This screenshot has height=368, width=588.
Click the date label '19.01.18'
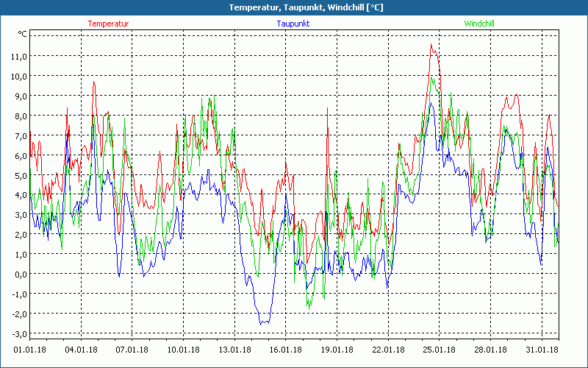pyautogui.click(x=337, y=350)
